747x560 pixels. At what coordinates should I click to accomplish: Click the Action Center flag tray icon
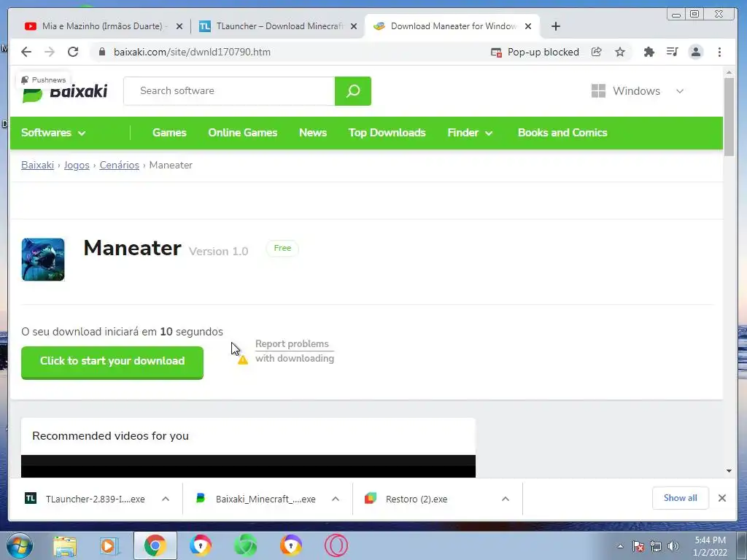coord(638,546)
